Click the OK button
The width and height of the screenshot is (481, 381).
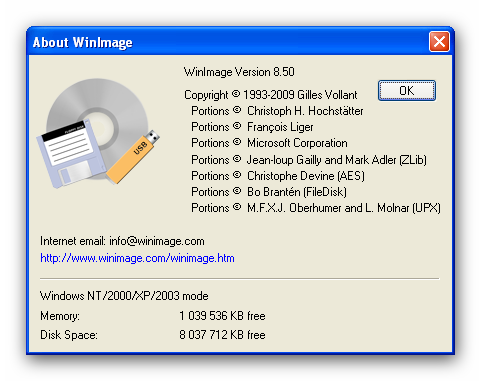407,90
